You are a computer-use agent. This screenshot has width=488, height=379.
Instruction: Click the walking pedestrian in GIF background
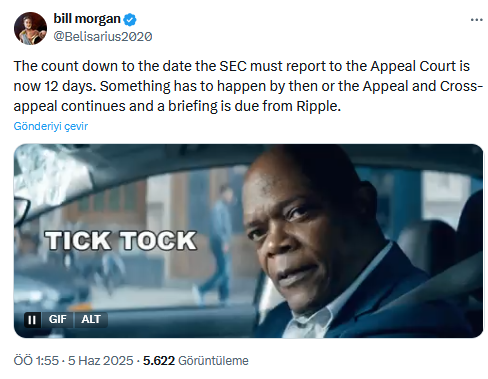point(217,243)
